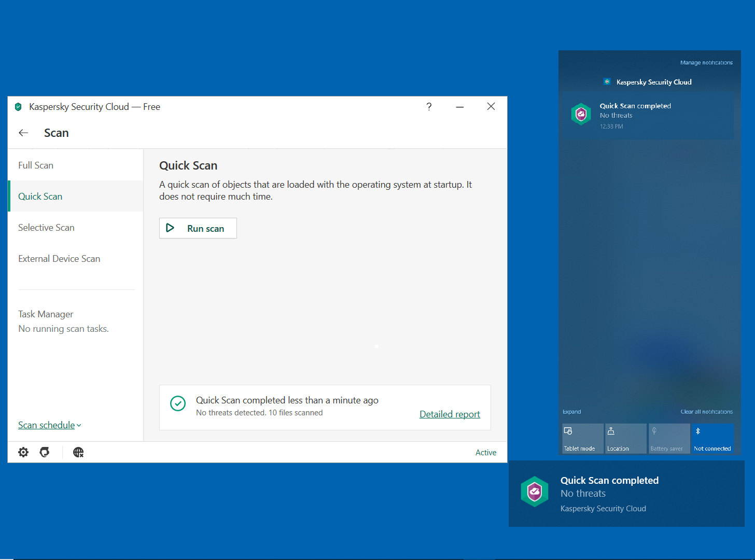Click 'Quick Scan completed less than a minute ago' text
The height and width of the screenshot is (560, 755).
[287, 400]
